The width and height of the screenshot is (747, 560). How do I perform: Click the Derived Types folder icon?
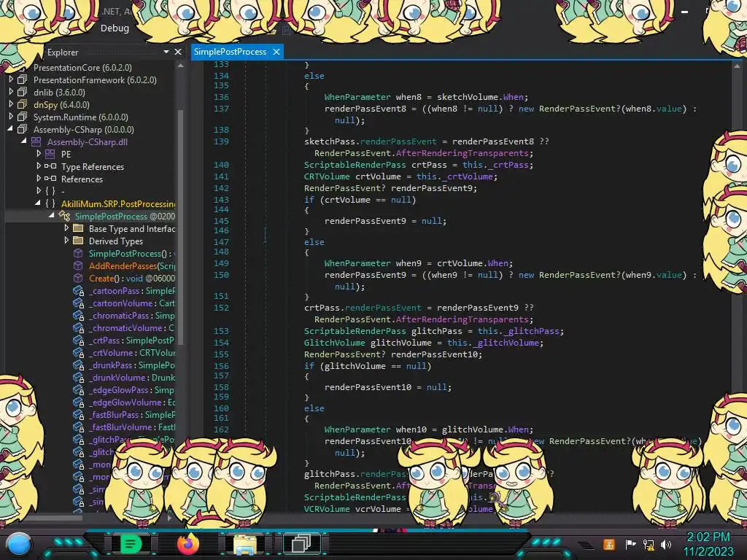point(78,241)
